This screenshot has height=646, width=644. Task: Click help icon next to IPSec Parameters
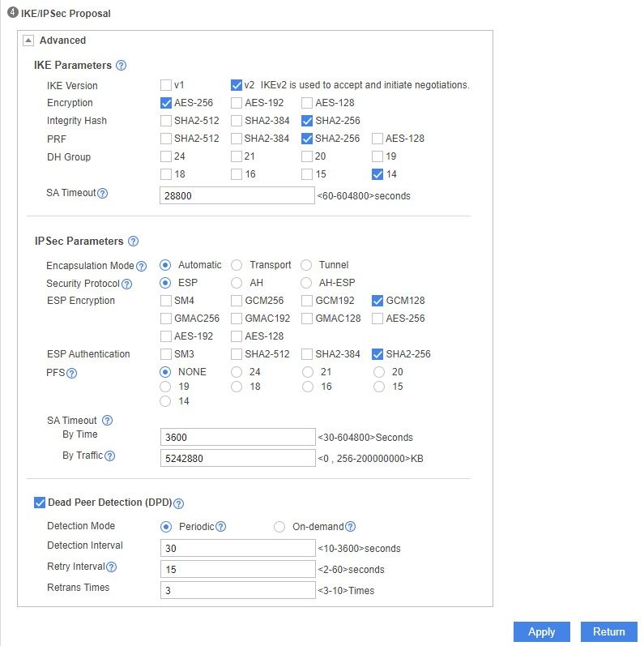tap(134, 242)
